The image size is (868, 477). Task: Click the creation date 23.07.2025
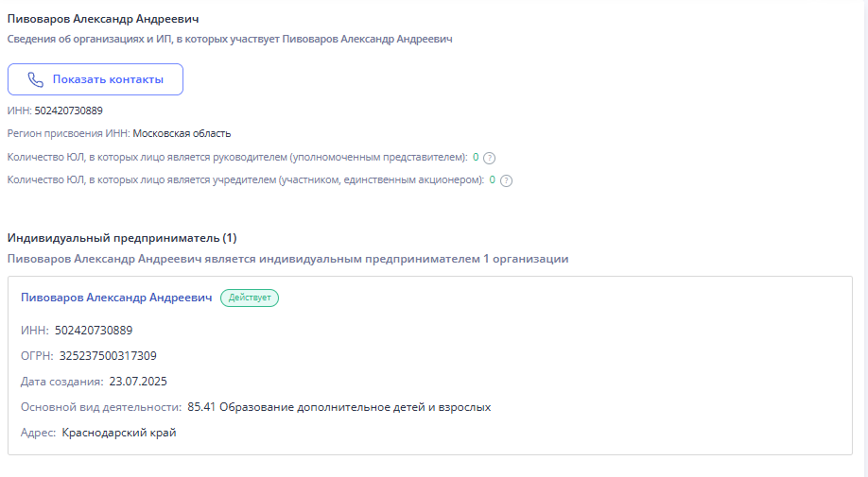(x=138, y=382)
